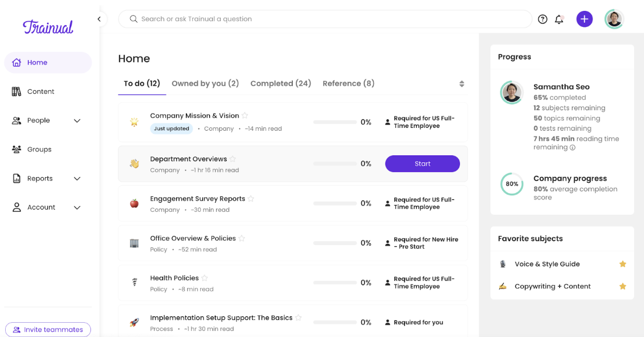Screen dimensions: 644x337
Task: Click the Copywriting + Content writing hand icon
Action: (503, 286)
